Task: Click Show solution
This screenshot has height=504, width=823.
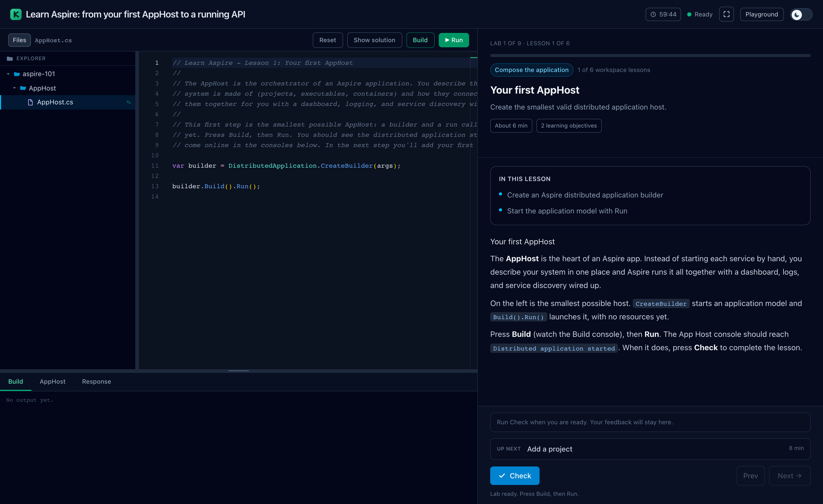Action: click(x=374, y=40)
